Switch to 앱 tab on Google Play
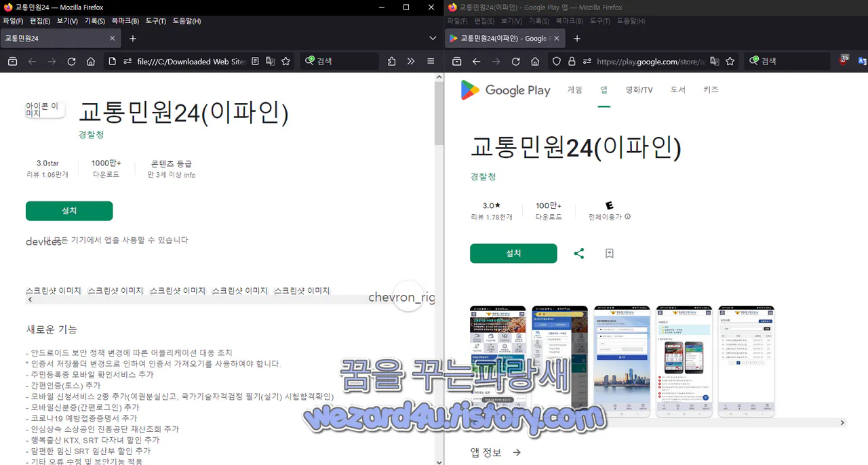This screenshot has height=465, width=868. 604,90
